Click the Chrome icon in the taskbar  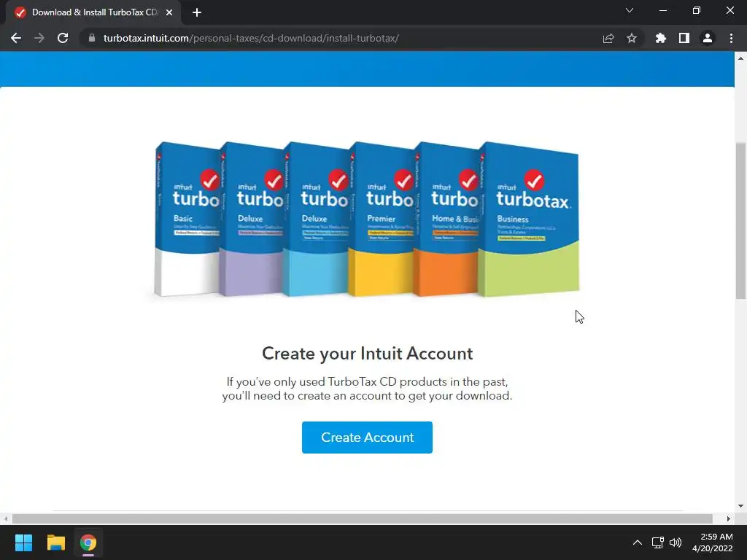click(88, 542)
